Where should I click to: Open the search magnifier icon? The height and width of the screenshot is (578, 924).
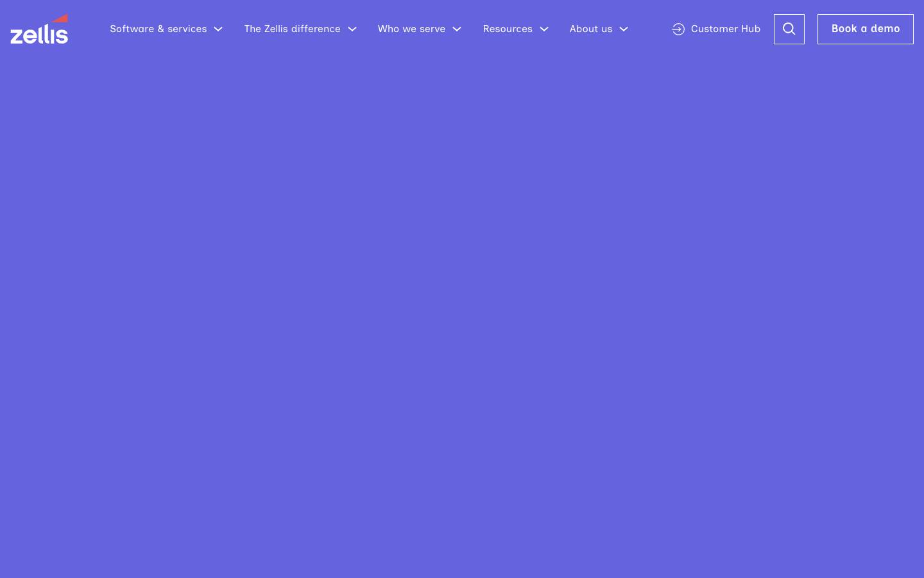point(789,29)
